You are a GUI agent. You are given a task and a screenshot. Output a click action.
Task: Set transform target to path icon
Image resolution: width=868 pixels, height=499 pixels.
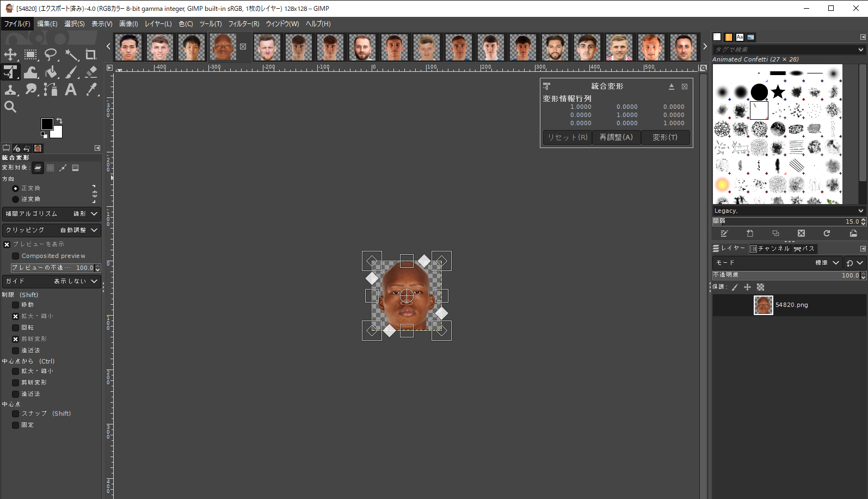pos(63,168)
